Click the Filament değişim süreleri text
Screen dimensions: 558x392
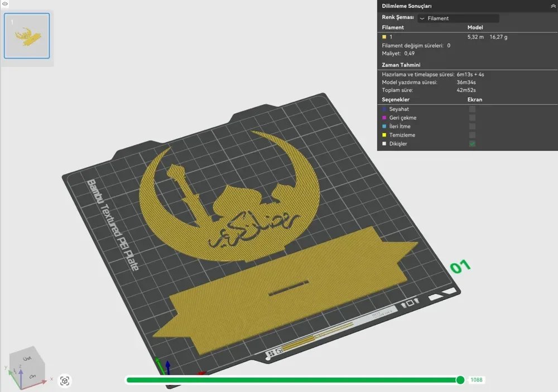click(416, 46)
